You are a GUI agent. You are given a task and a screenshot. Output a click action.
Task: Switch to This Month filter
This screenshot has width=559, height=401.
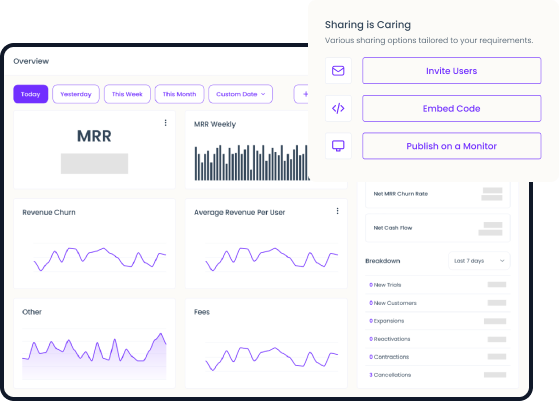point(179,94)
